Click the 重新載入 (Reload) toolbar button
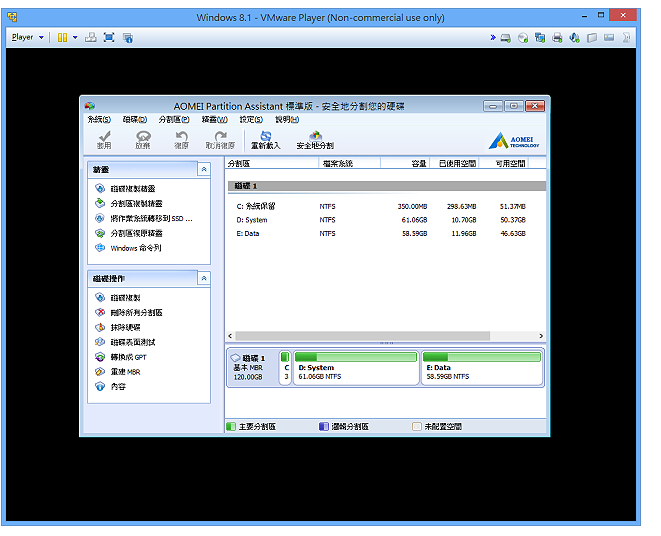661x536 pixels. pyautogui.click(x=266, y=140)
